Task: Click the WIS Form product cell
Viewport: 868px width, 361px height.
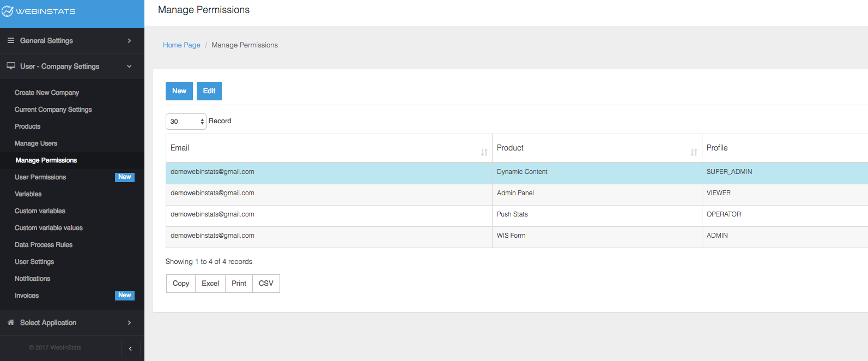Action: click(597, 237)
